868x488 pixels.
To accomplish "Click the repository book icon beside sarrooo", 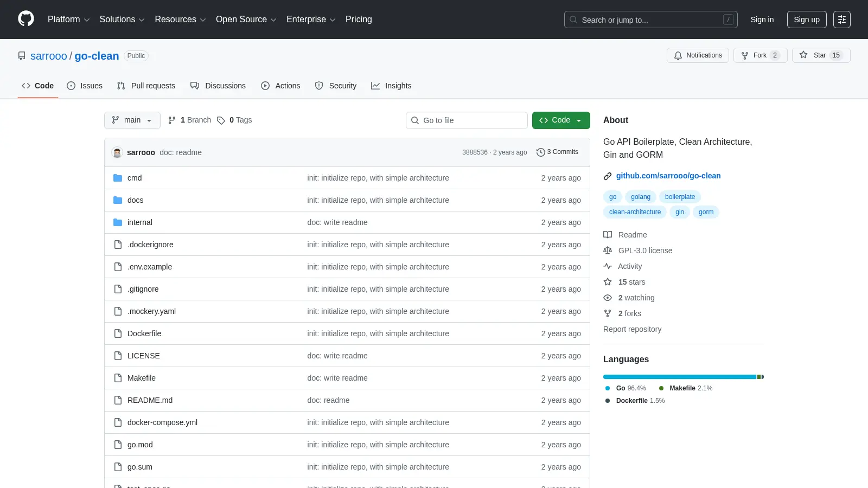I will pos(22,56).
